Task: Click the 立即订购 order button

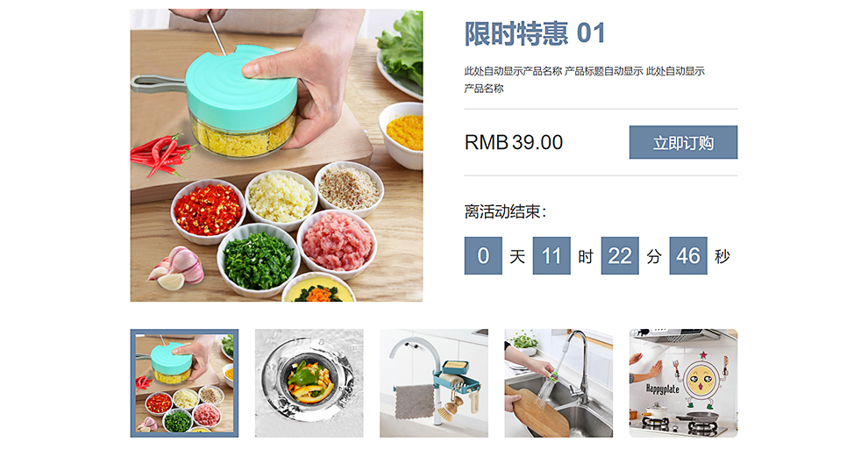Action: point(683,142)
